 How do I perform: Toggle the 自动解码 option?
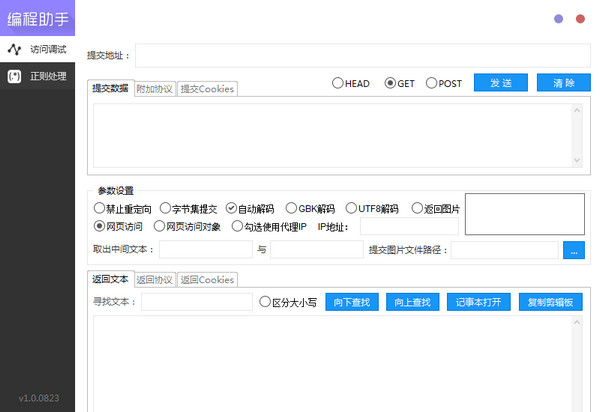250,208
